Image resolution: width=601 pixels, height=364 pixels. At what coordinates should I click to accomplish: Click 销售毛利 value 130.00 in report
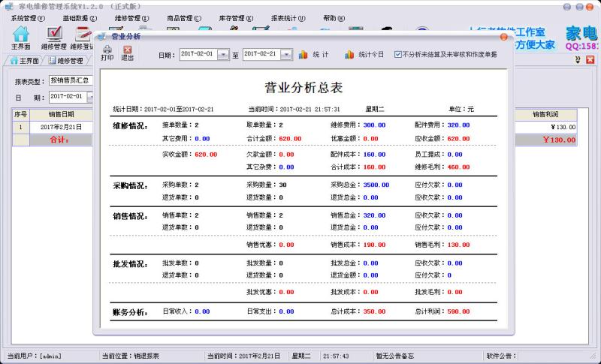click(x=458, y=245)
